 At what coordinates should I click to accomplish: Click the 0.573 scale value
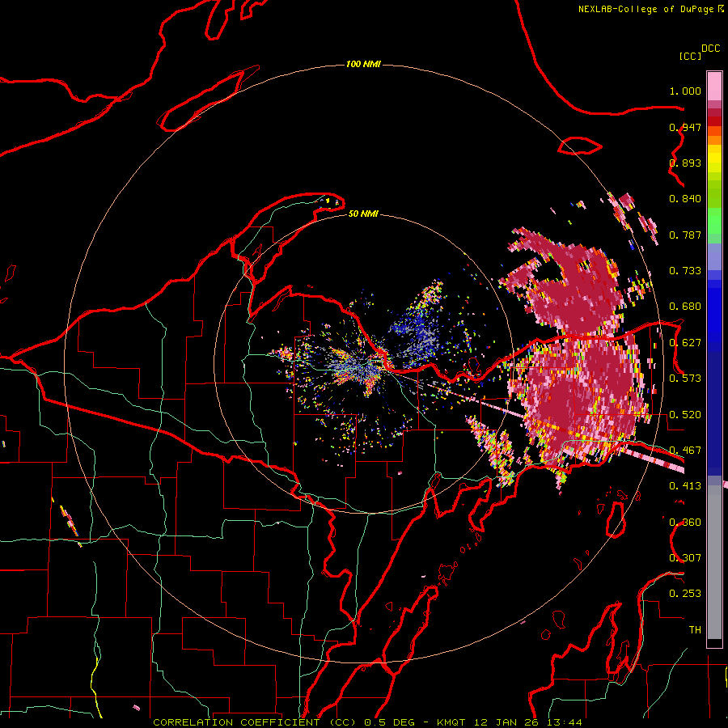685,379
